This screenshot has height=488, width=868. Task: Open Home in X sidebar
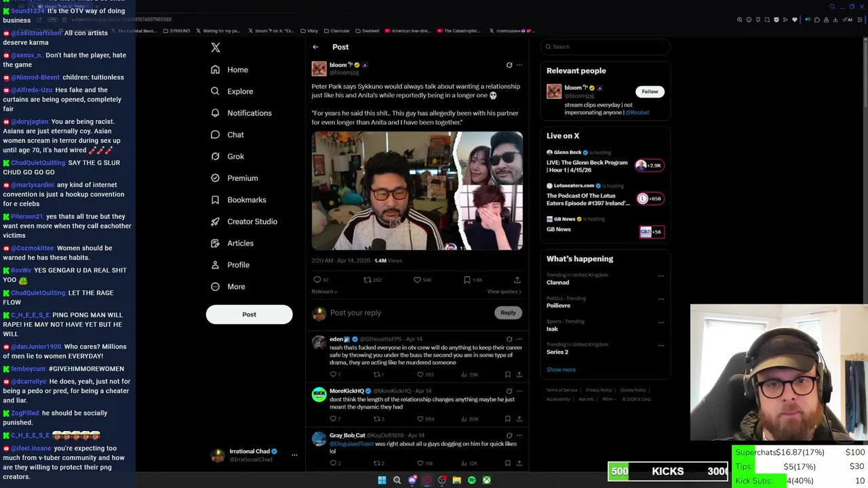pyautogui.click(x=229, y=70)
